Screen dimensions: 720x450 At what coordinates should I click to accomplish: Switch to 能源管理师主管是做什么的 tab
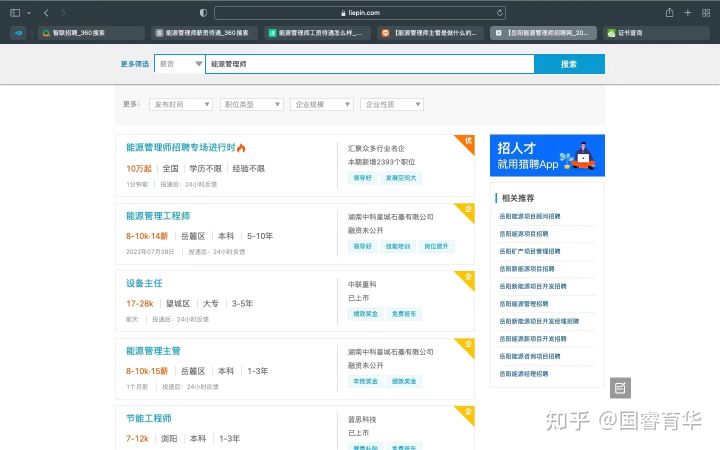pos(430,33)
